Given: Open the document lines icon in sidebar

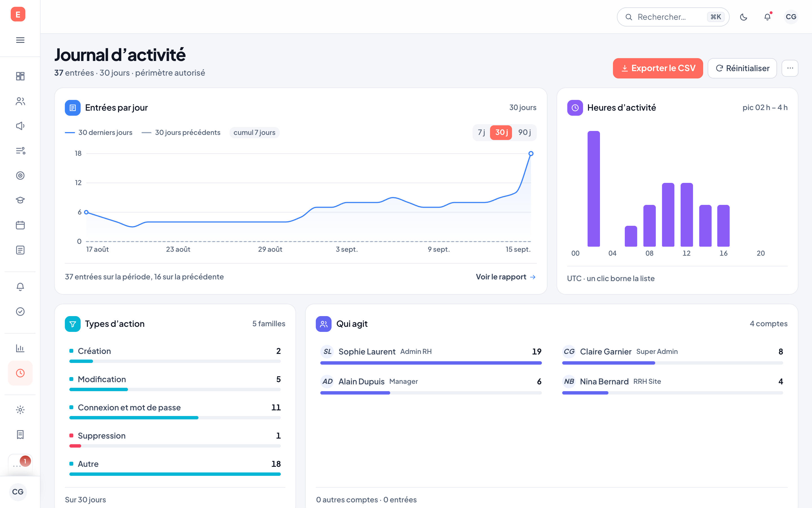Looking at the screenshot, I should pos(20,250).
